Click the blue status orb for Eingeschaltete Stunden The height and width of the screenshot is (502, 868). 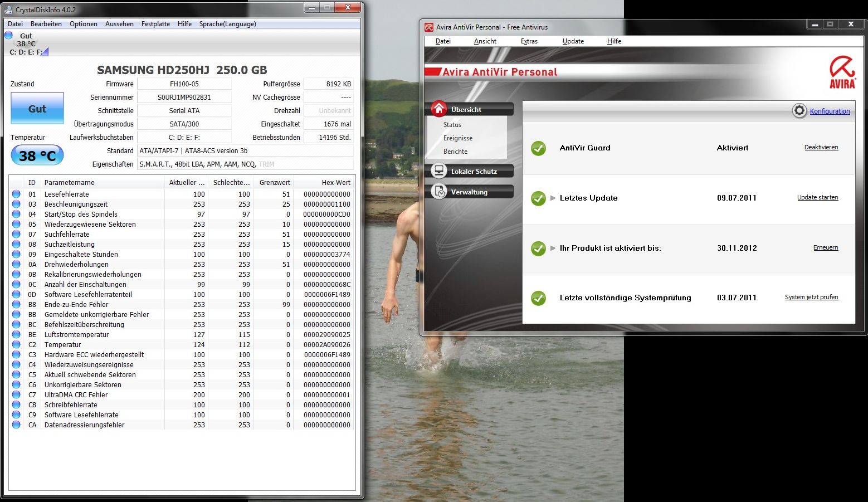(x=16, y=254)
